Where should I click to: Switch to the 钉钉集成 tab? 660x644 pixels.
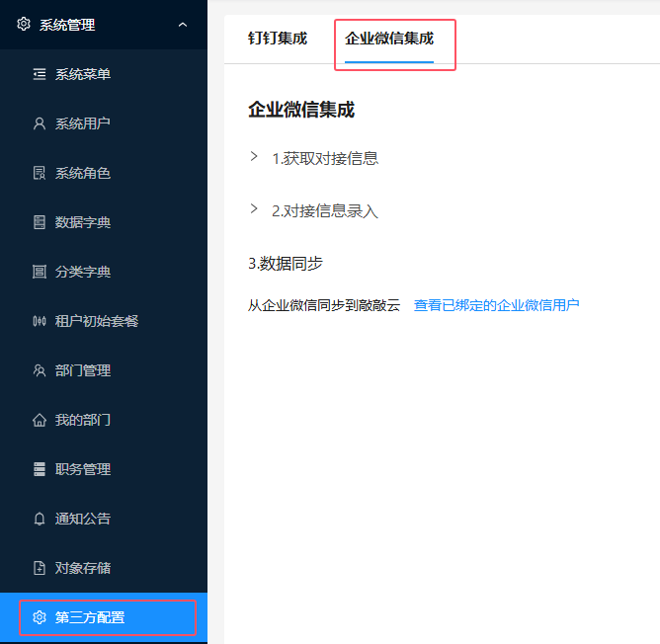click(278, 39)
